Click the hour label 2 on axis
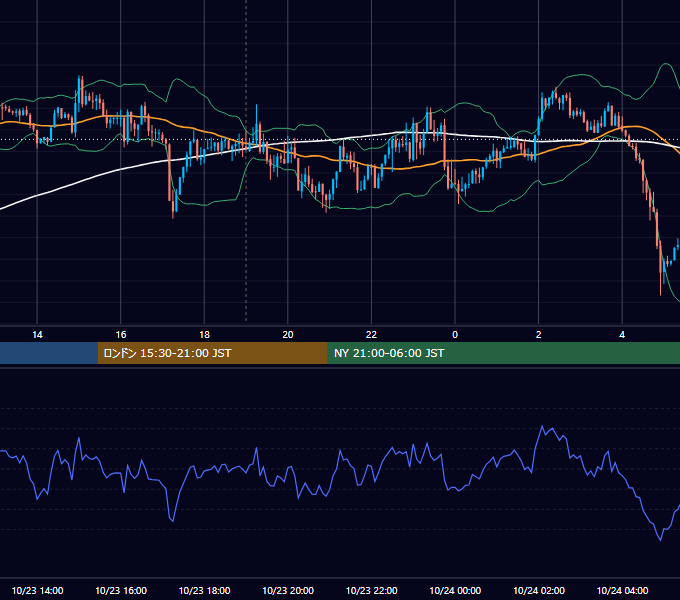The image size is (680, 600). [539, 335]
